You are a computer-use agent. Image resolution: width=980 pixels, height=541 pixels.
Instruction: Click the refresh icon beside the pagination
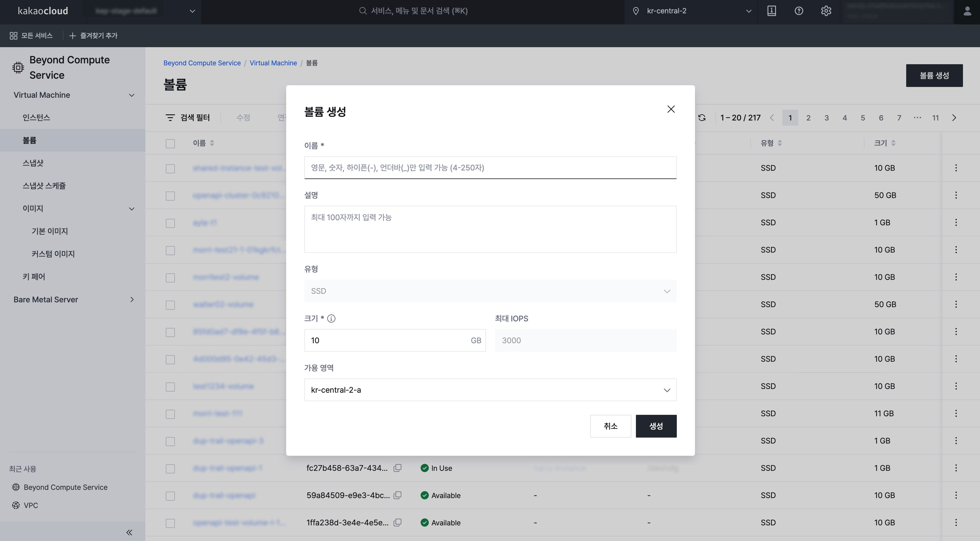pyautogui.click(x=702, y=118)
